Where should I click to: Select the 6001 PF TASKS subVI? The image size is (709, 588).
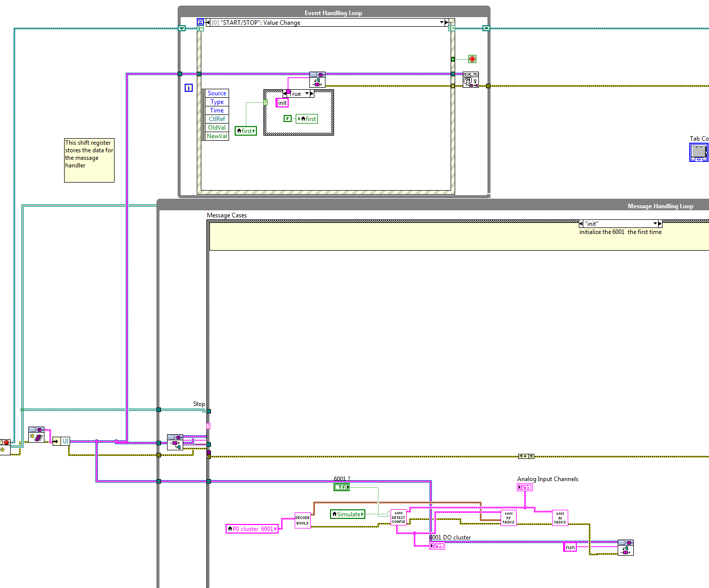(x=508, y=518)
